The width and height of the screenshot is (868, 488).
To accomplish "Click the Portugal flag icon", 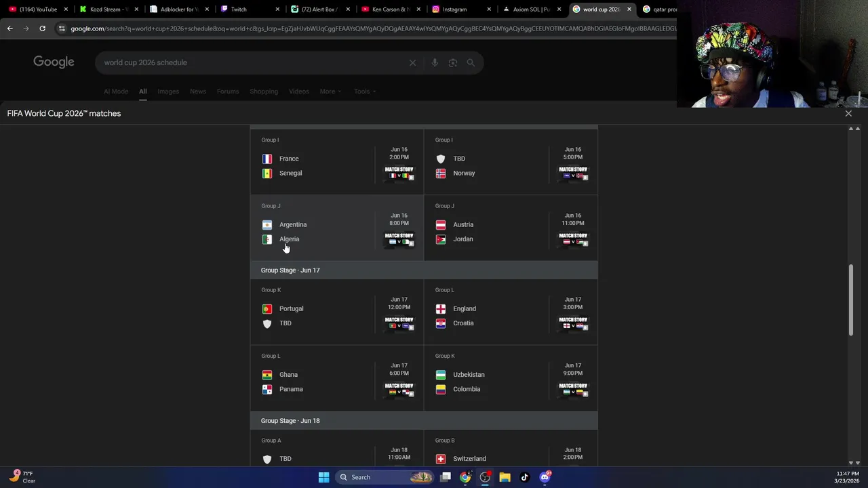I will [267, 308].
